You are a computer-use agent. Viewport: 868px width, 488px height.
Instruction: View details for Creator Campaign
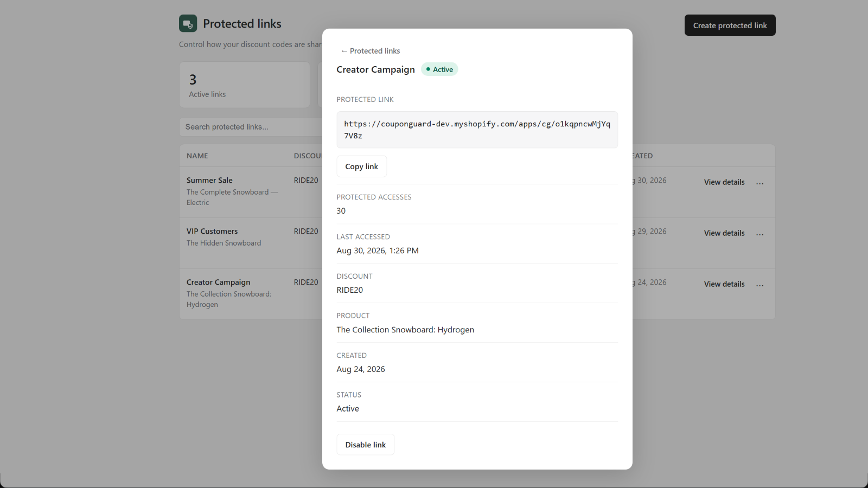(724, 284)
